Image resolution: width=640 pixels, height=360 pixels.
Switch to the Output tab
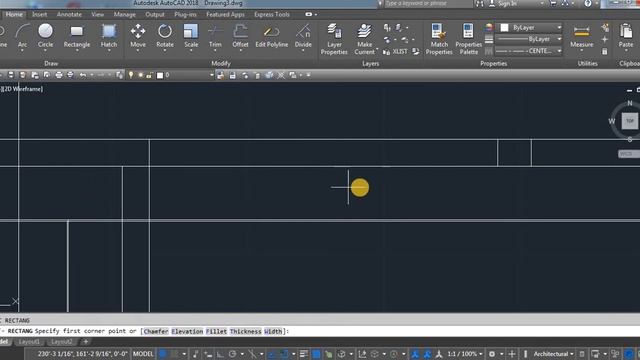point(155,14)
